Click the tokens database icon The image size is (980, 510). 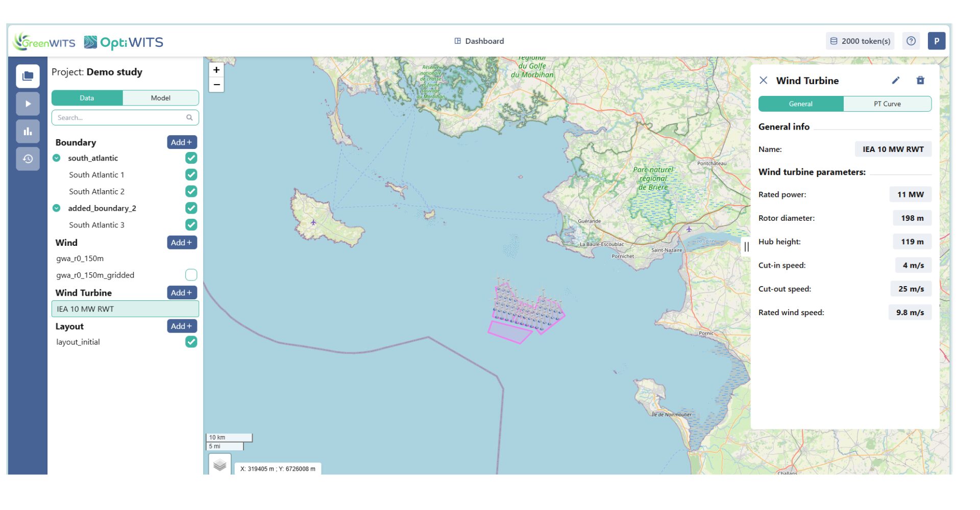point(834,41)
